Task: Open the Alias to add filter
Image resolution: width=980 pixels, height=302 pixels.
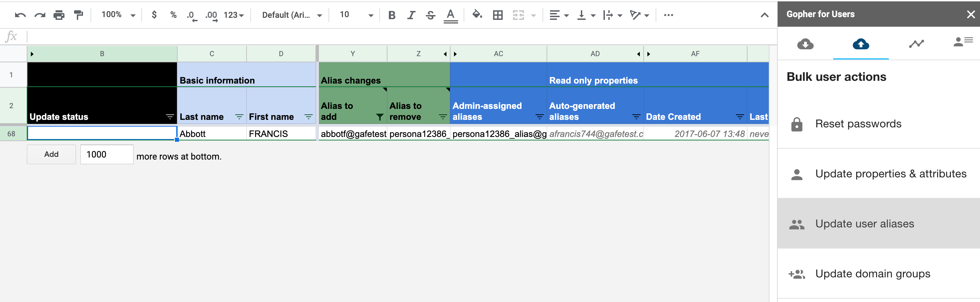Action: tap(379, 117)
